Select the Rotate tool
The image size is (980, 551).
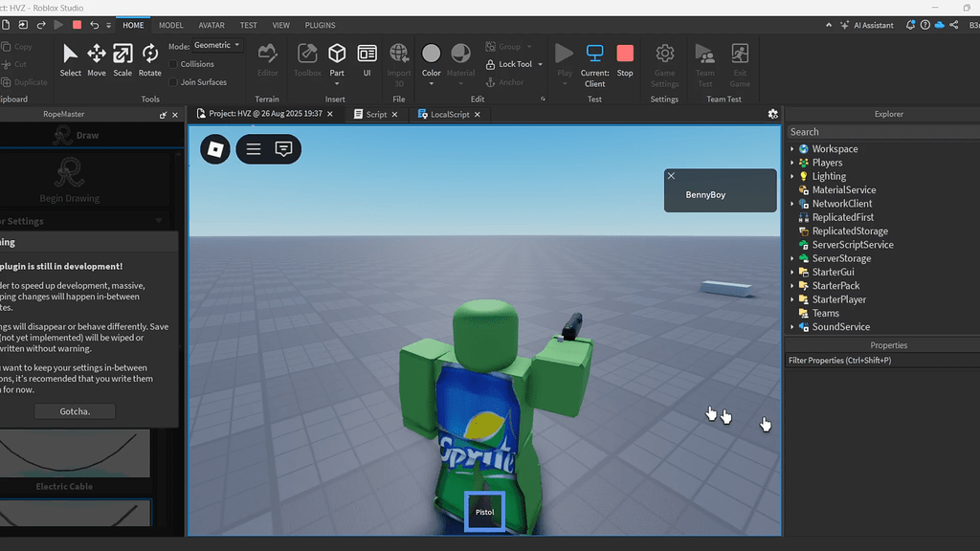click(x=150, y=58)
